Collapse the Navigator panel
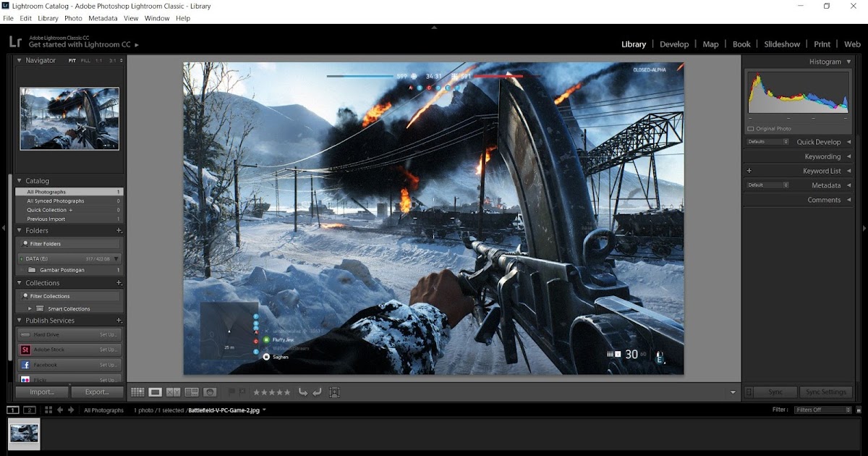Viewport: 868px width, 456px height. pos(20,61)
